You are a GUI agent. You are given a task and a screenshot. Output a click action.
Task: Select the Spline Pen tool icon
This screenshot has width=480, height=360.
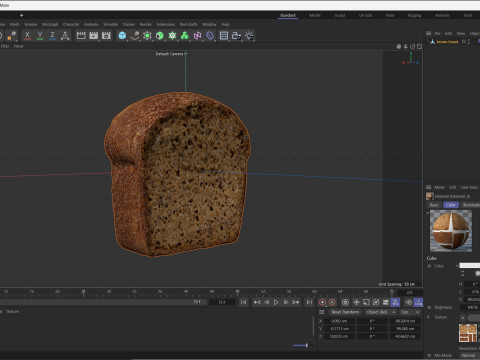(x=135, y=35)
